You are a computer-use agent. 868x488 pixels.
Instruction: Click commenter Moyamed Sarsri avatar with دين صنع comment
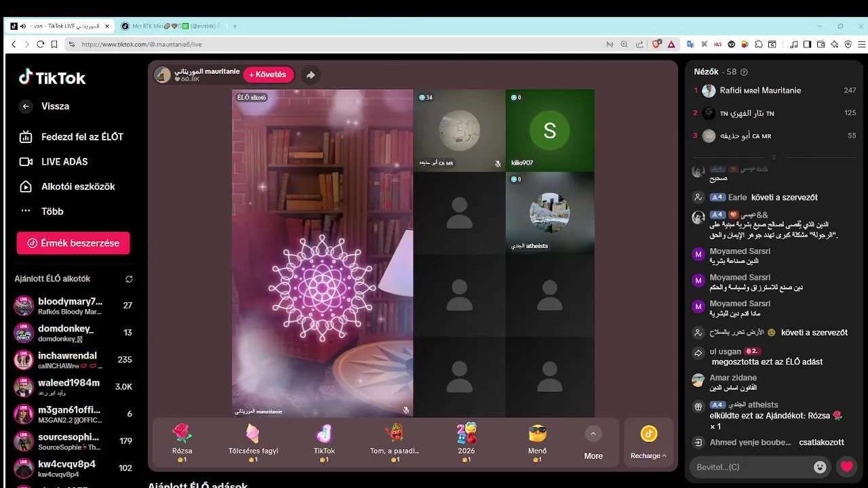click(x=698, y=280)
